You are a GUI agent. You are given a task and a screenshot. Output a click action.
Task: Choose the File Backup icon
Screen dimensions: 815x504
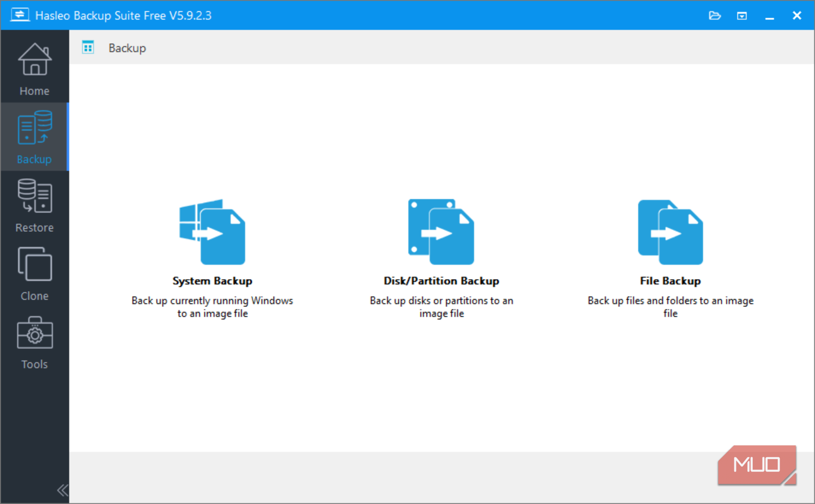(670, 232)
